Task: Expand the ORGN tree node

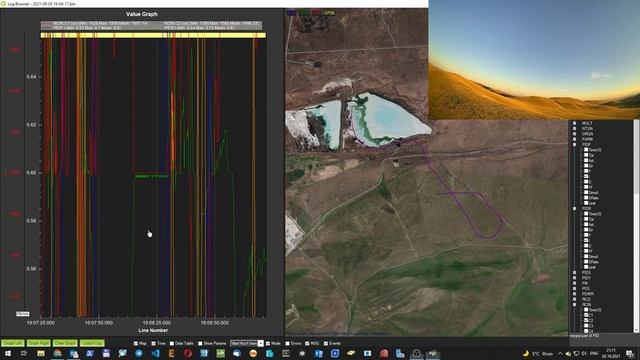Action: coord(574,134)
